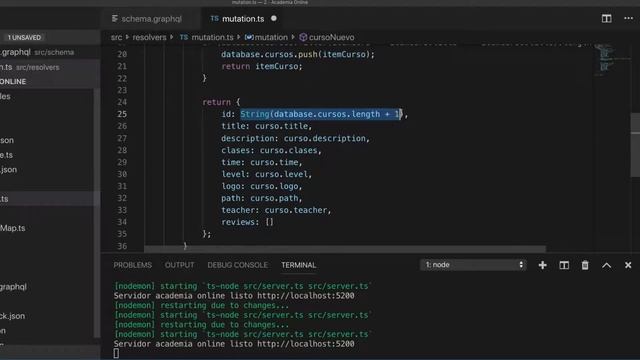Click the mutation variable icon in breadcrumb
The height and width of the screenshot is (360, 640).
pos(249,37)
